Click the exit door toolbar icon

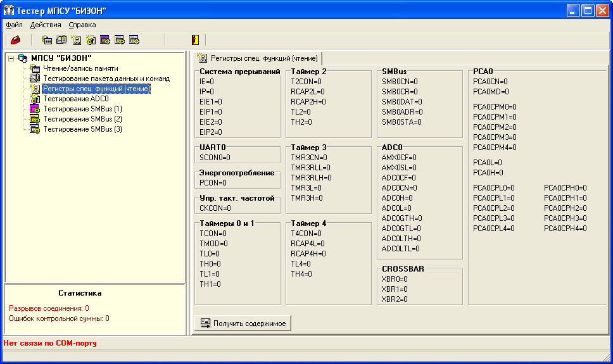pyautogui.click(x=195, y=40)
